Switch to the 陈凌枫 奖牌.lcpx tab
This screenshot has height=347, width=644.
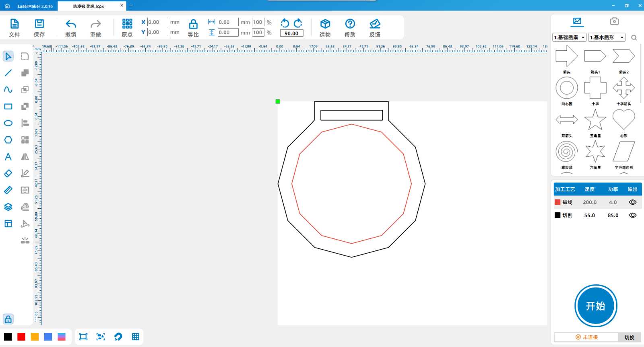pyautogui.click(x=89, y=6)
